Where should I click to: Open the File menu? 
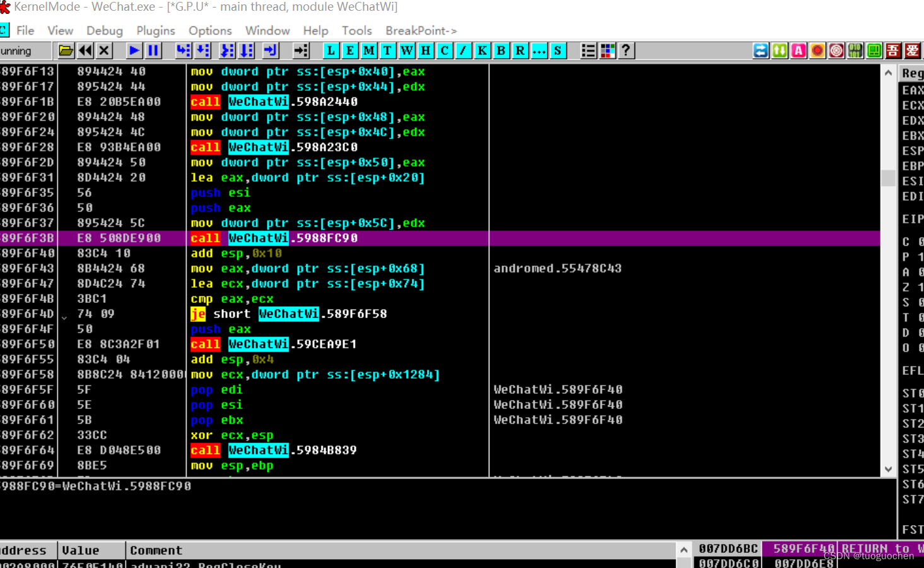(x=25, y=30)
